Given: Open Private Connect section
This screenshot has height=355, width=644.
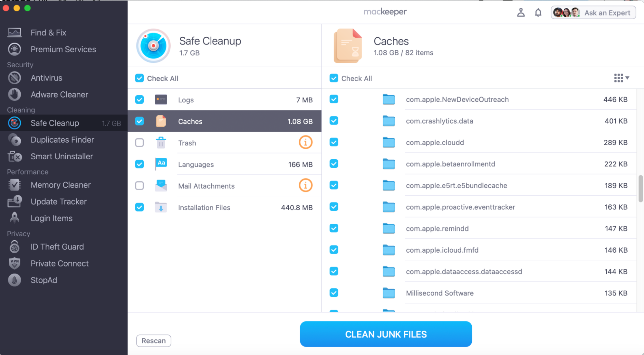Looking at the screenshot, I should click(60, 264).
